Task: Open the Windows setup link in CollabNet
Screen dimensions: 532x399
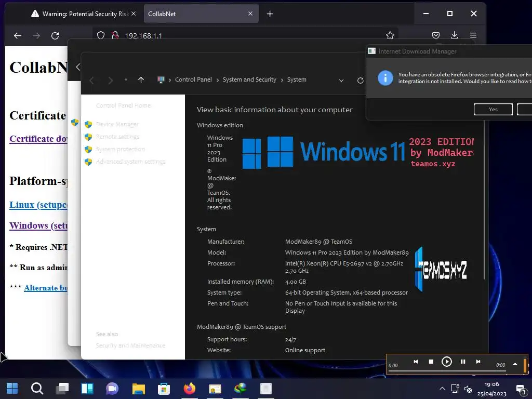Action: 38,225
